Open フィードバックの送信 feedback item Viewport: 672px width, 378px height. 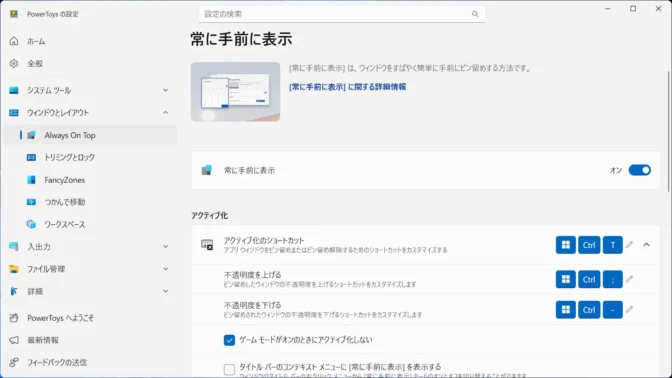90,362
